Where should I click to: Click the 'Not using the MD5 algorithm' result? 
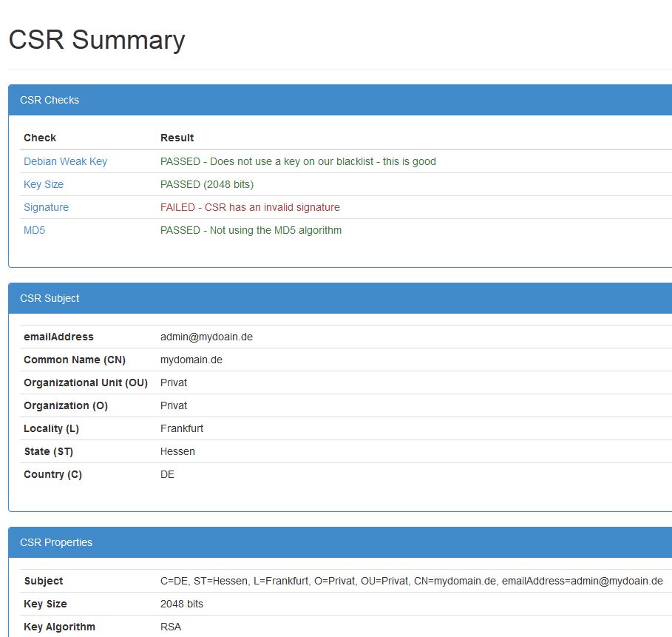pos(251,230)
